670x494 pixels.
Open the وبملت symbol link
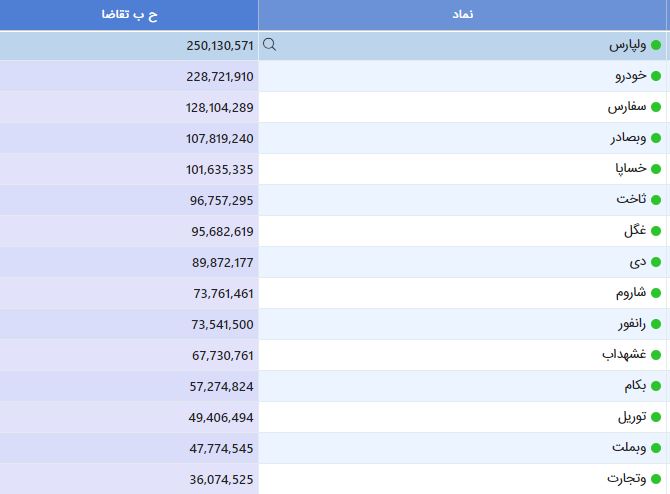(x=629, y=447)
